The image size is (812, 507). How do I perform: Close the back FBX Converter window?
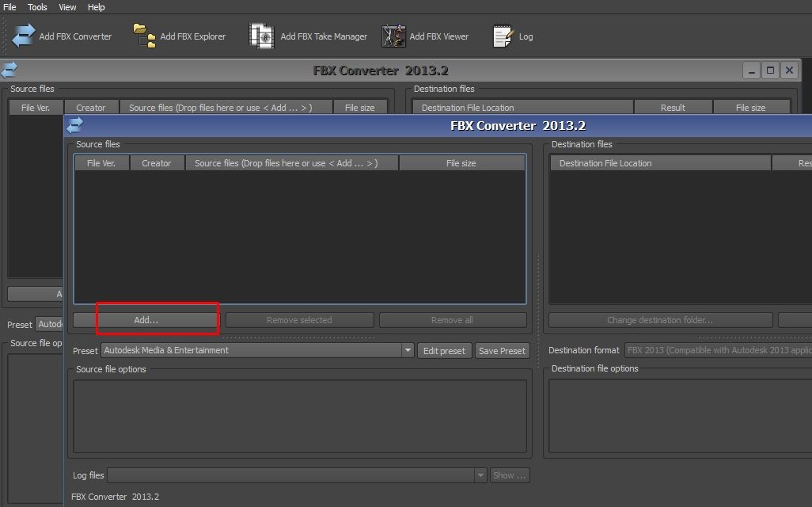coord(789,70)
